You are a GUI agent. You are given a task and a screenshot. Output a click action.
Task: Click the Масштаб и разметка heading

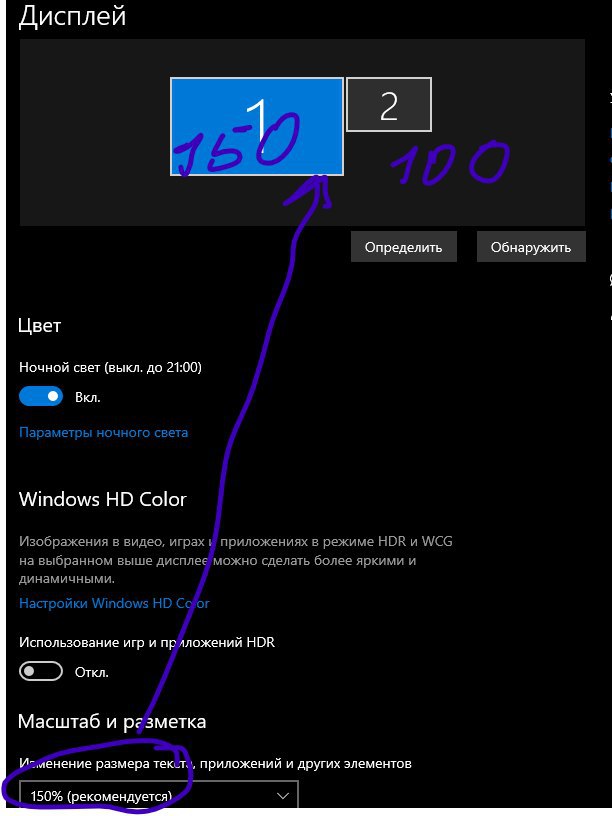click(112, 721)
